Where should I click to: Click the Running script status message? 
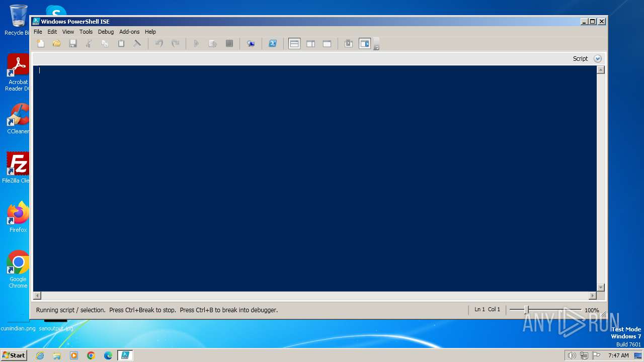point(157,310)
